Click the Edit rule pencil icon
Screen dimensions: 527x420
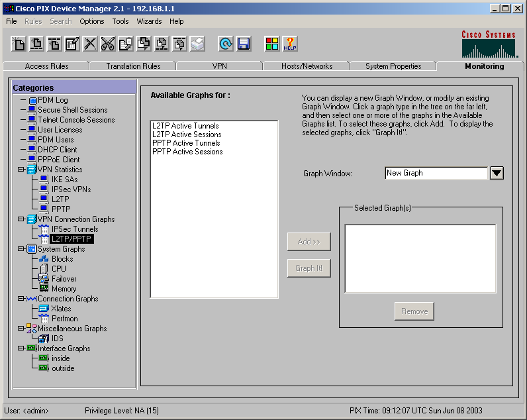[72, 44]
